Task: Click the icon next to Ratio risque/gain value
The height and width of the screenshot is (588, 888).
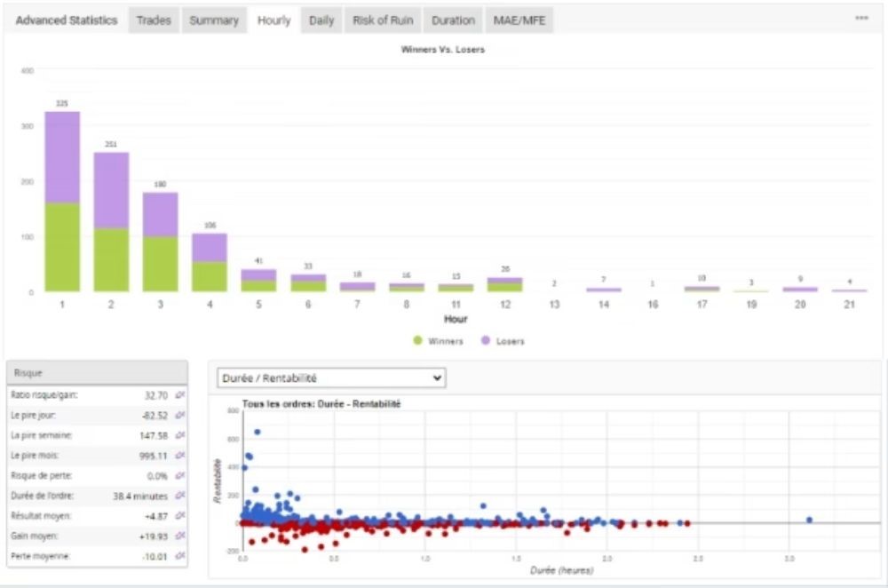Action: pos(180,394)
